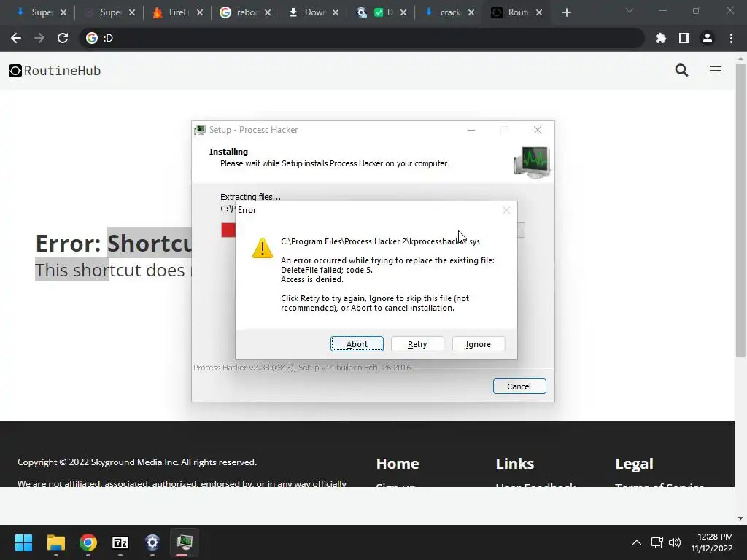Click the Setup window title icon

(200, 130)
